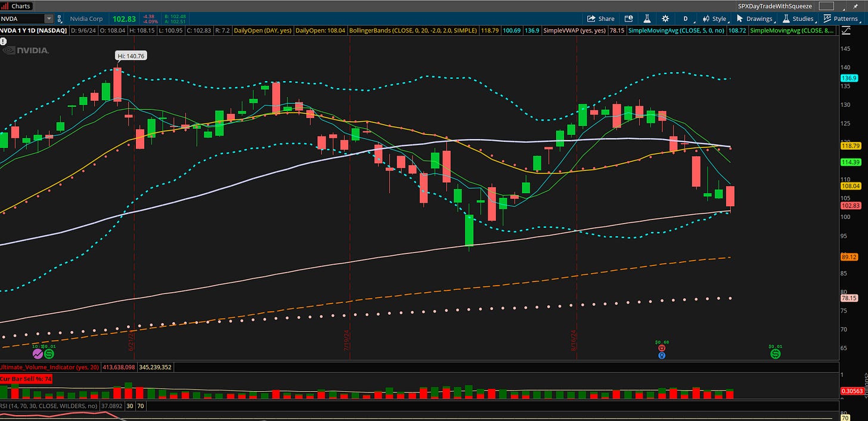Click the Cur Bar Sell %: 74 label
This screenshot has width=868, height=421.
pos(26,379)
